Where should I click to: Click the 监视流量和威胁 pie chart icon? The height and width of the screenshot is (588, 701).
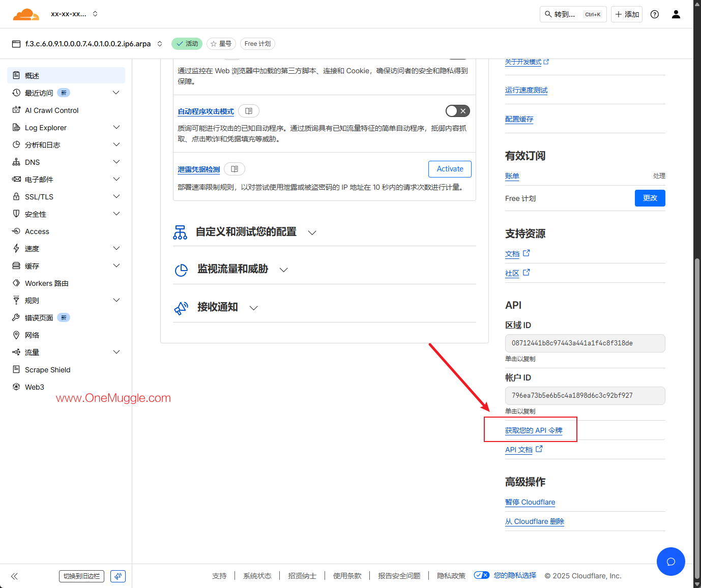181,270
